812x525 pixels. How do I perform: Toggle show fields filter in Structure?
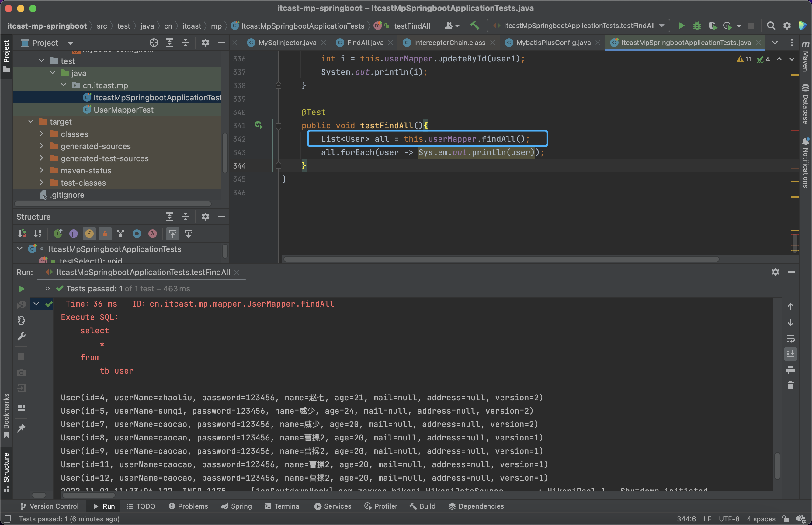tap(89, 234)
